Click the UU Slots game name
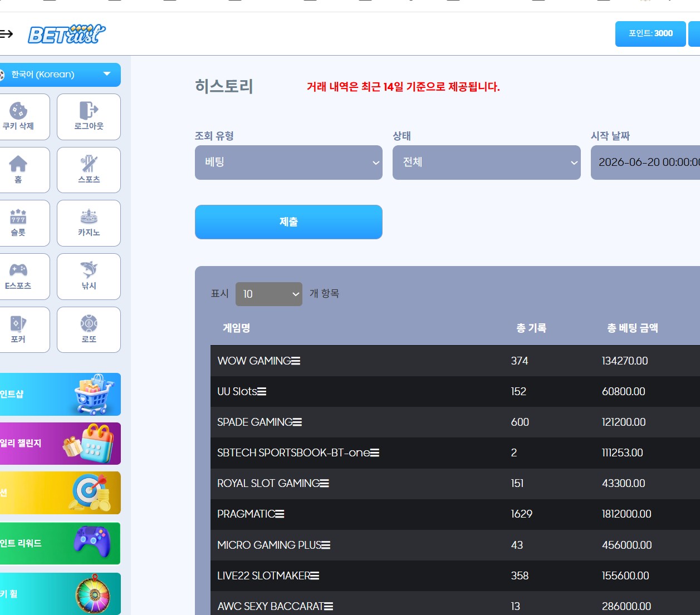 (237, 392)
